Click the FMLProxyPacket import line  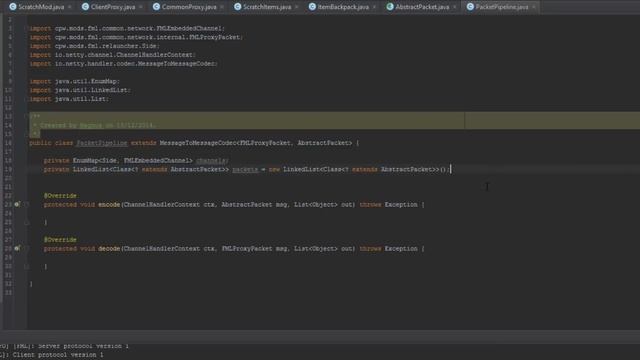click(136, 37)
